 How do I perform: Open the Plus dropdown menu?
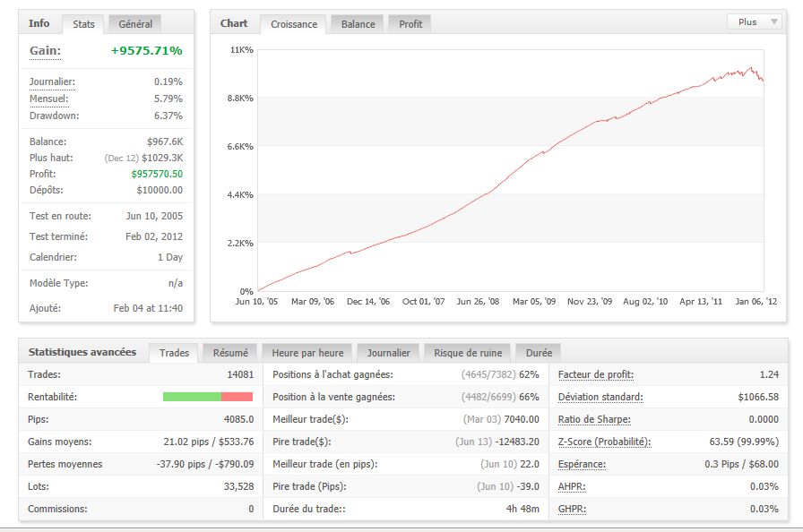coord(756,22)
